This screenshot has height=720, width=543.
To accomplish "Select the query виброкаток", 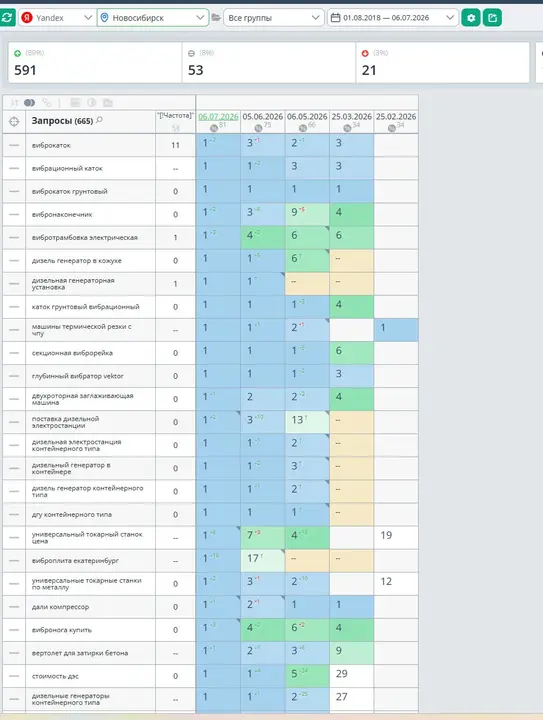I will [x=51, y=145].
